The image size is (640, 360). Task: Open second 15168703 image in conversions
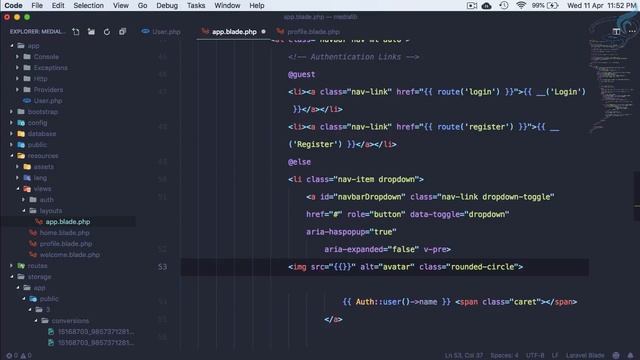[x=96, y=343]
